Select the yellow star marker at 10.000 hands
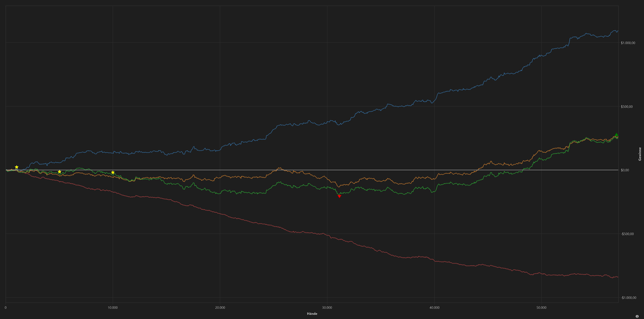Screen dimensions: 644x319 pyautogui.click(x=113, y=173)
